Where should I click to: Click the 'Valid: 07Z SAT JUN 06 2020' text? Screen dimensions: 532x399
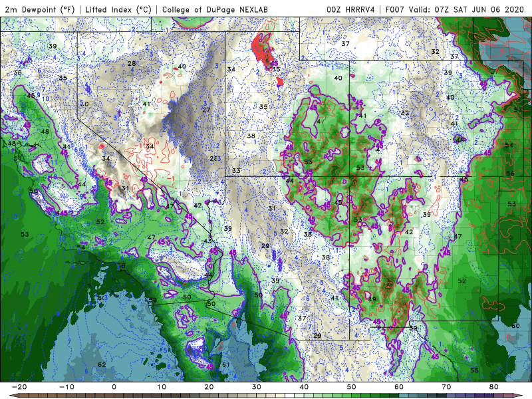[466, 9]
